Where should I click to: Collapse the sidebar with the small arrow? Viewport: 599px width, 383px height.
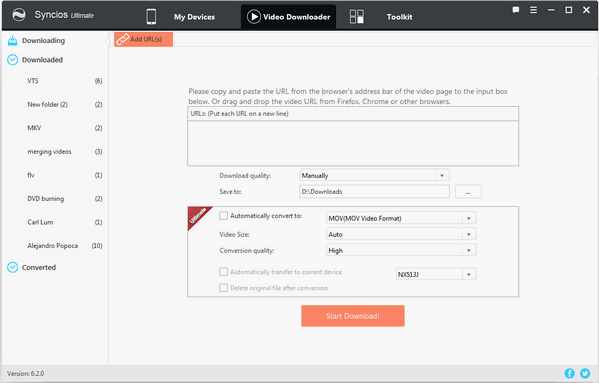click(107, 40)
